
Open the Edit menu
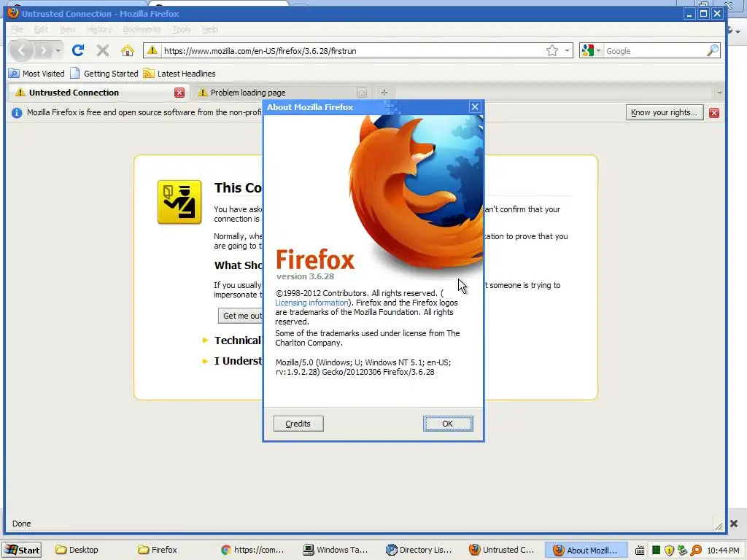tap(41, 29)
